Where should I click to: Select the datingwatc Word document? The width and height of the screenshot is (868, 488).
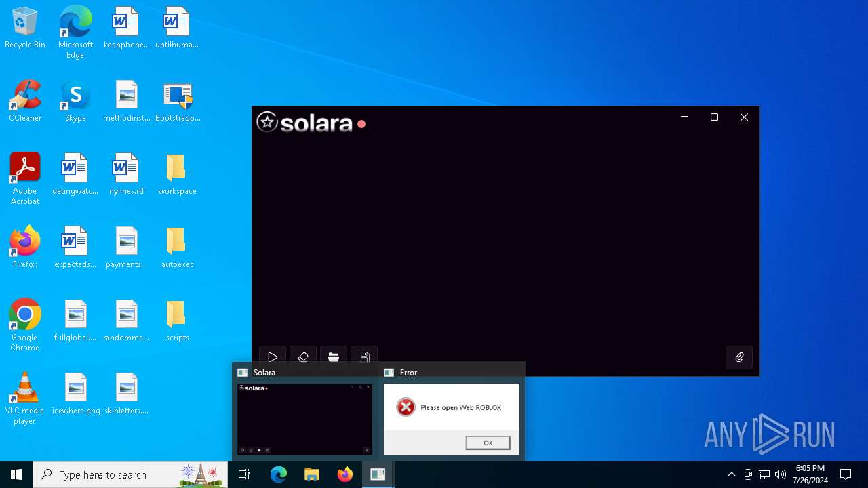[x=75, y=175]
